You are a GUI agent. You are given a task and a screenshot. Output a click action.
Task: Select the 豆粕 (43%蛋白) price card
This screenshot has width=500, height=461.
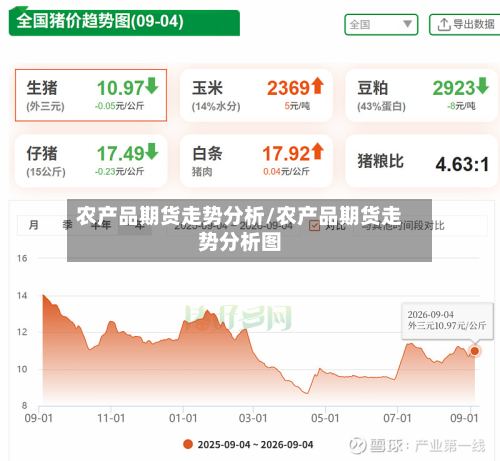pyautogui.click(x=422, y=95)
